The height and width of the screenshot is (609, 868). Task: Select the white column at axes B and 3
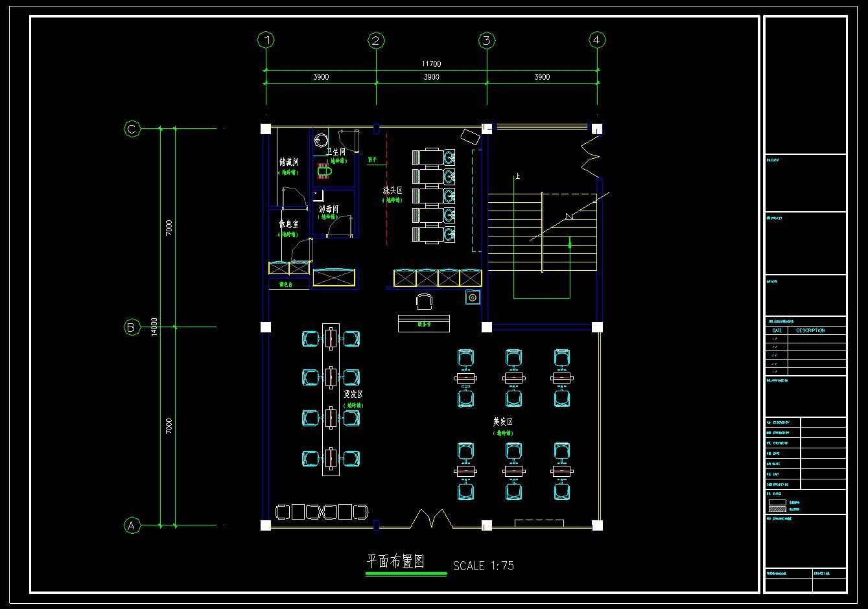point(487,327)
